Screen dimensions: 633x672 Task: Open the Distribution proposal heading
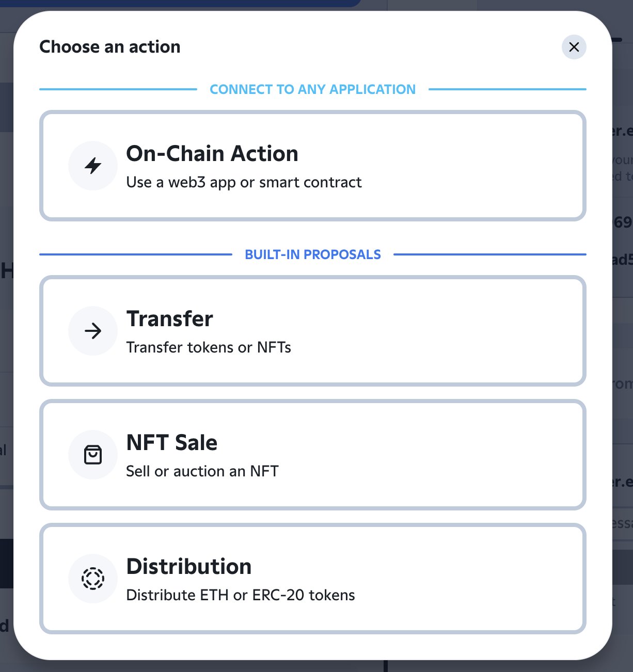[188, 567]
